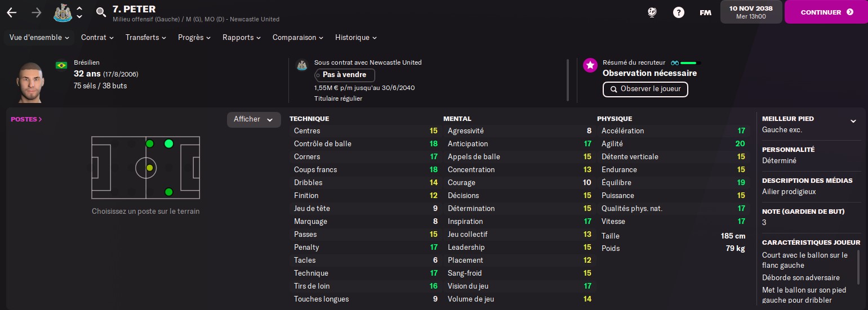Viewport: 868px width, 310px height.
Task: Click Observer le joueur button
Action: pyautogui.click(x=646, y=89)
